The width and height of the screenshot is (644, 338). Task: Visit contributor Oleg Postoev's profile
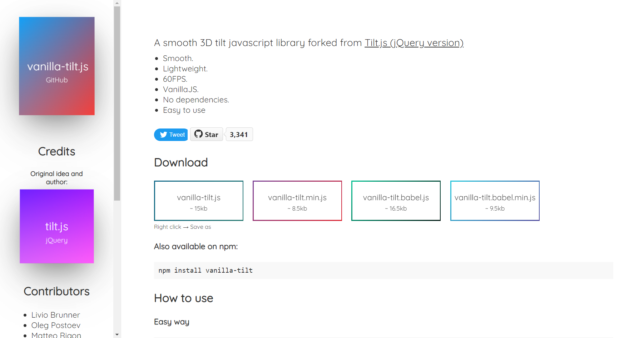[x=56, y=325]
